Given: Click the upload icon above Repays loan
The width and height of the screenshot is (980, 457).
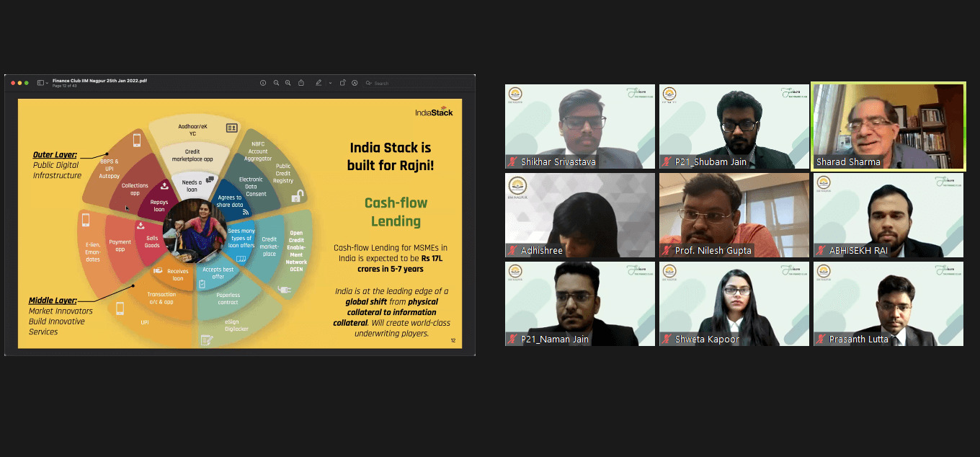Looking at the screenshot, I should 164,187.
